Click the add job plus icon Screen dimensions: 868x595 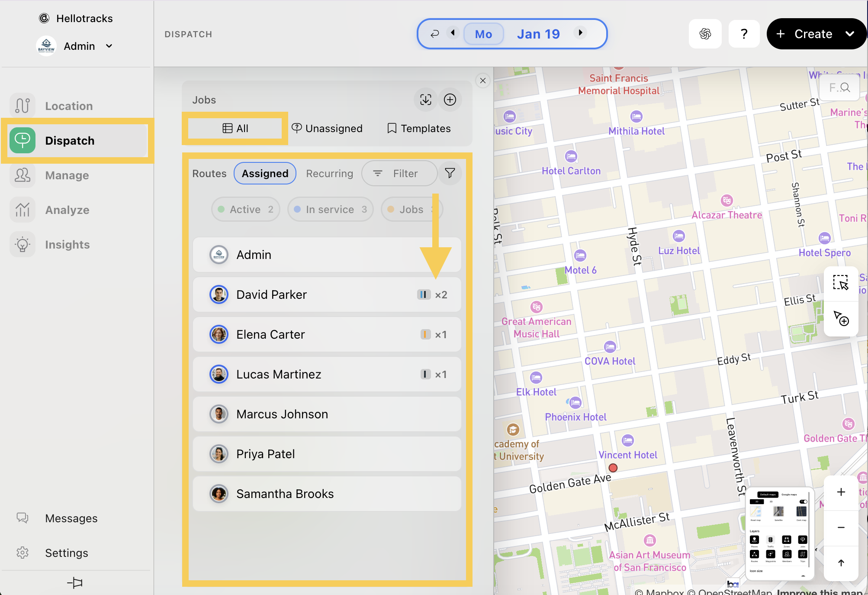[x=450, y=100]
